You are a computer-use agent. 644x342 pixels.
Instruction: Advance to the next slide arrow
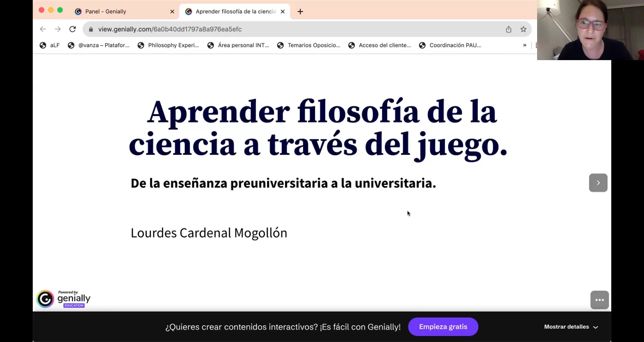tap(598, 183)
